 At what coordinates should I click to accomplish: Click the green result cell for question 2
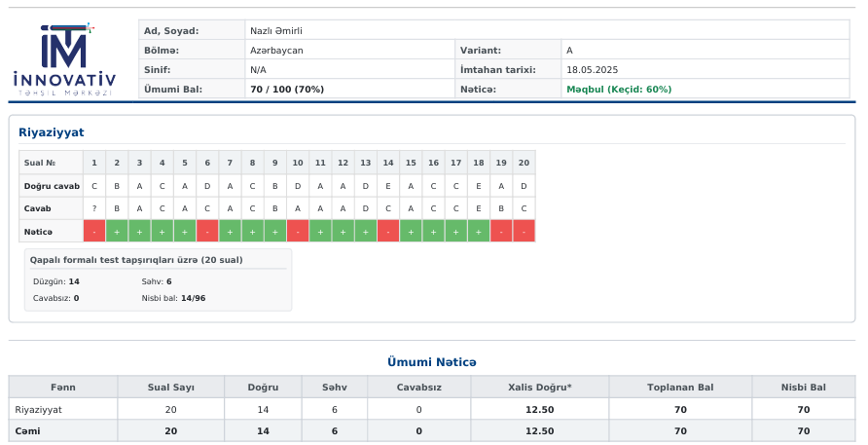[x=117, y=231]
